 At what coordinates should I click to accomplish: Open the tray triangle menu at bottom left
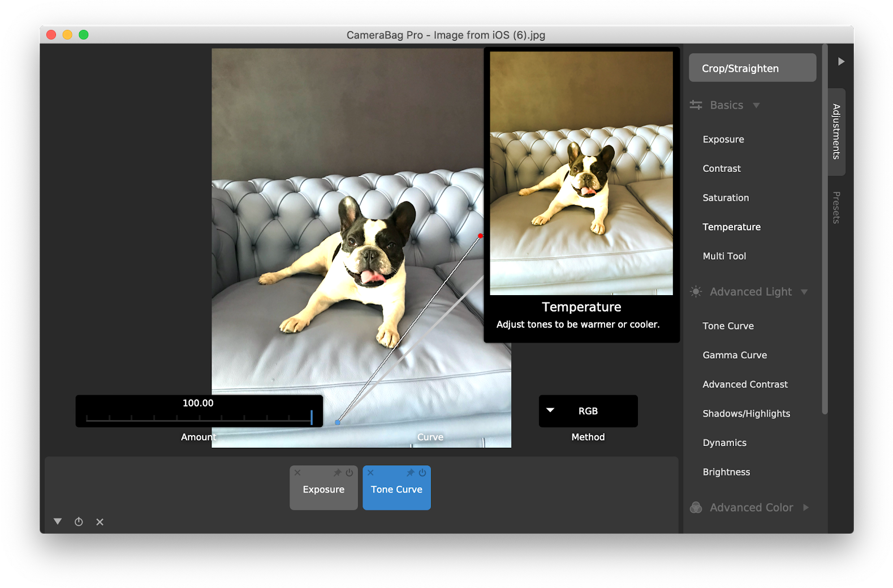(58, 521)
